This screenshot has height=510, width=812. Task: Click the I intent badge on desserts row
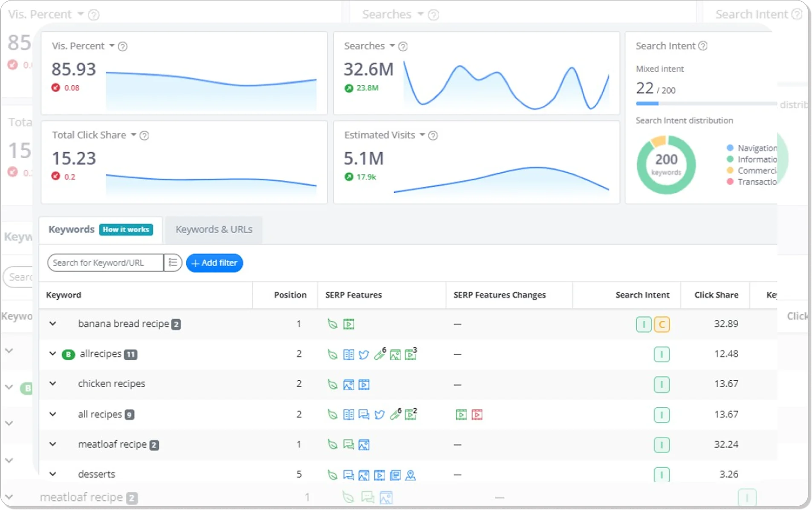662,474
